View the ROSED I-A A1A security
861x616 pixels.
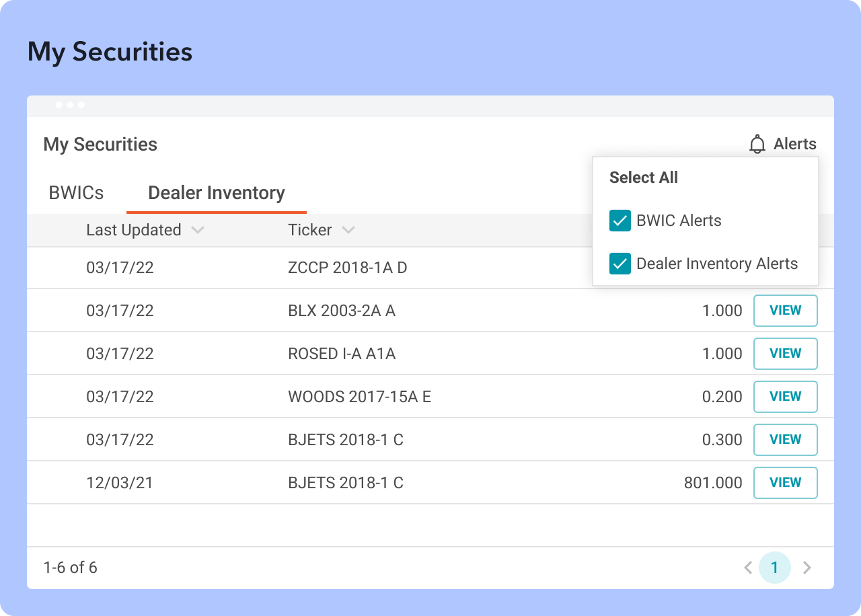[785, 354]
